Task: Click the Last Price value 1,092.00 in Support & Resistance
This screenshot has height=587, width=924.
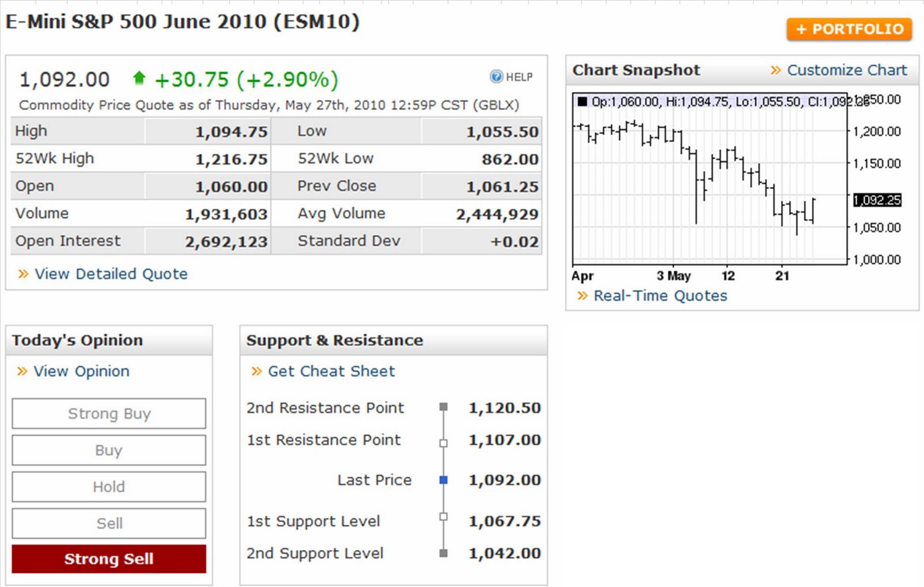Action: pyautogui.click(x=505, y=480)
